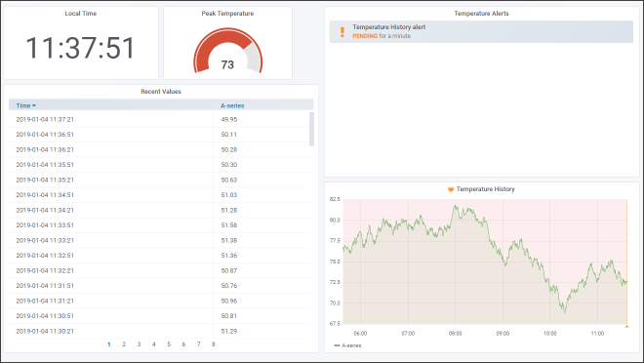Click the value 51.28 in A-series column

tap(229, 210)
